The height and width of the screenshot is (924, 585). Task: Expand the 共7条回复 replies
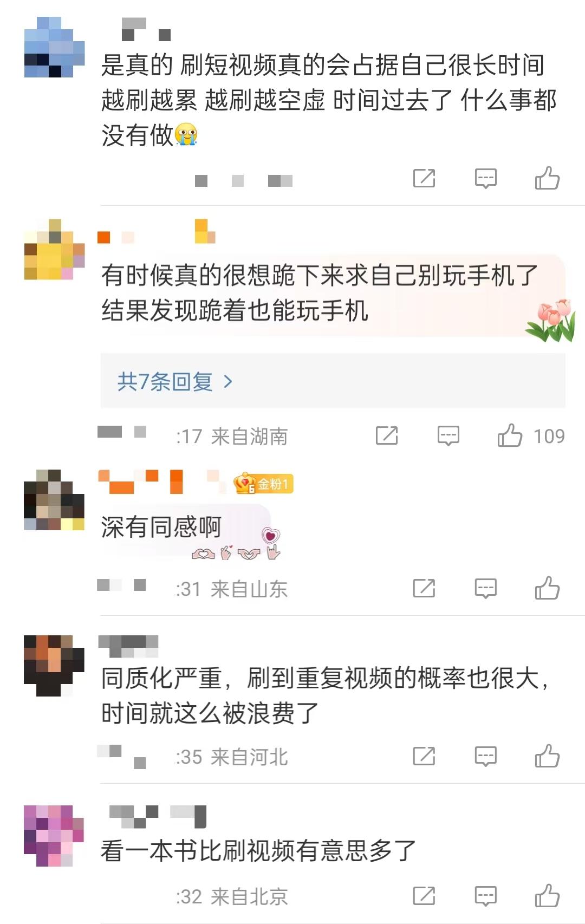coord(333,381)
